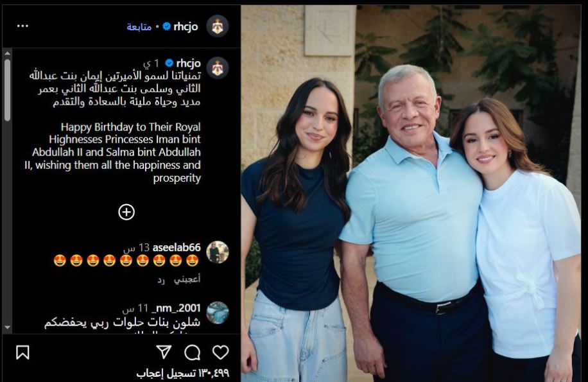Share the post via paper plane icon
The height and width of the screenshot is (382, 588).
(x=164, y=352)
